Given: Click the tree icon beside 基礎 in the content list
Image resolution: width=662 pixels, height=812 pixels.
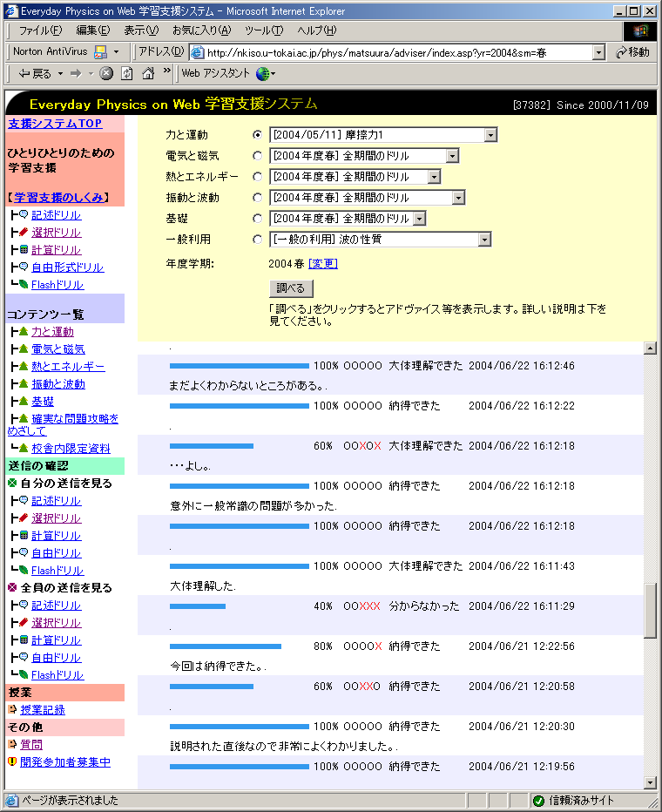Looking at the screenshot, I should (x=24, y=401).
